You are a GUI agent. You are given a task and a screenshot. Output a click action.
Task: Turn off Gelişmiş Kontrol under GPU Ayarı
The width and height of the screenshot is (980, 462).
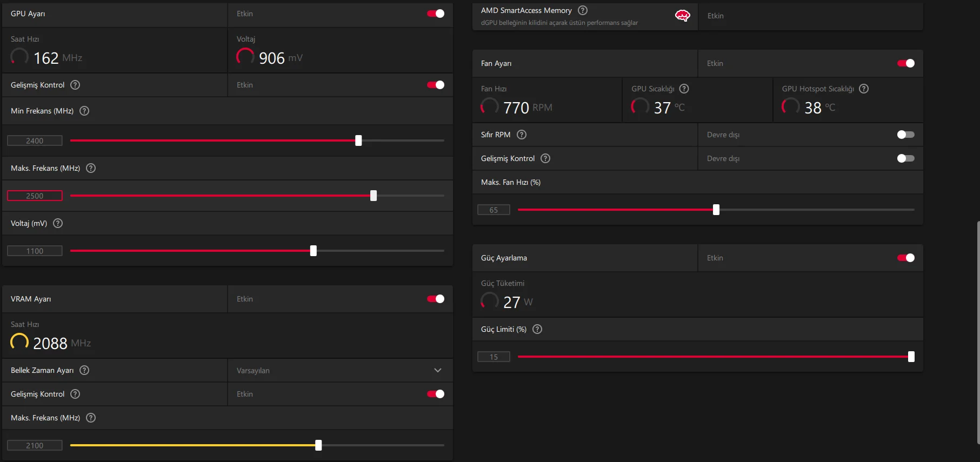[x=436, y=85]
